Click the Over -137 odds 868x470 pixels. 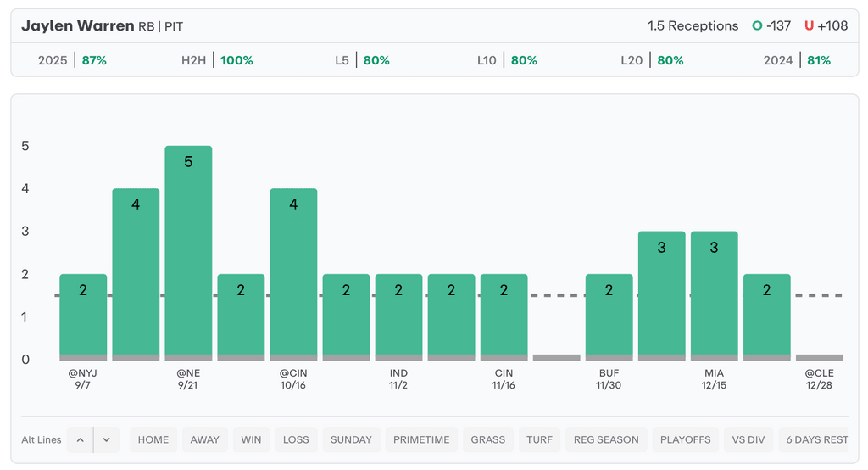click(771, 25)
